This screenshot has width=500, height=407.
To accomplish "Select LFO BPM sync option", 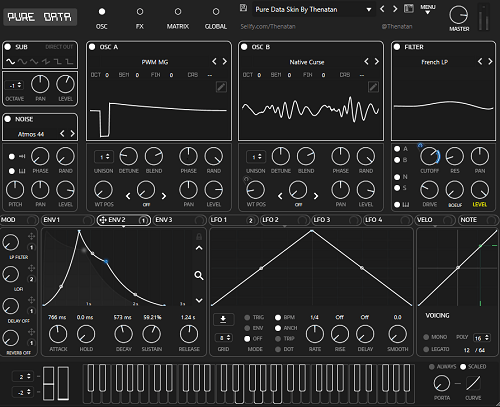I will [x=278, y=317].
